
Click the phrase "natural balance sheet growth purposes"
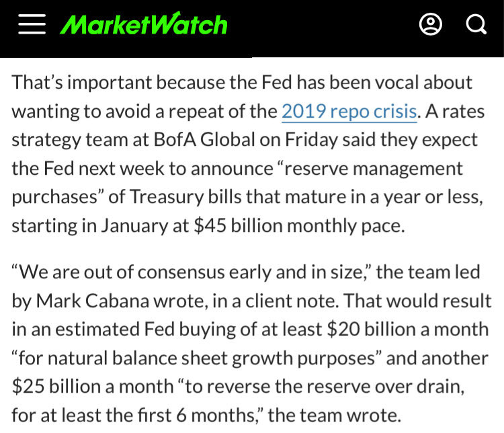coord(212,358)
